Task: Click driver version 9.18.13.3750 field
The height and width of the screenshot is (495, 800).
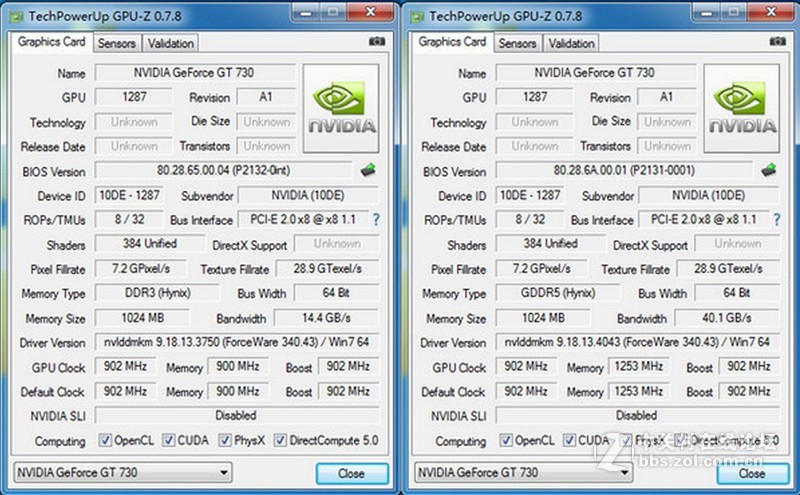Action: 237,342
